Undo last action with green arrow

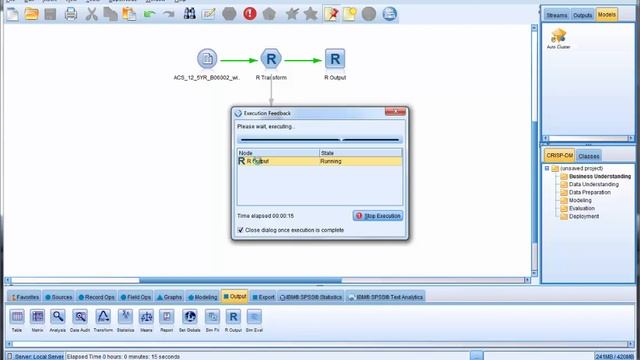click(149, 14)
